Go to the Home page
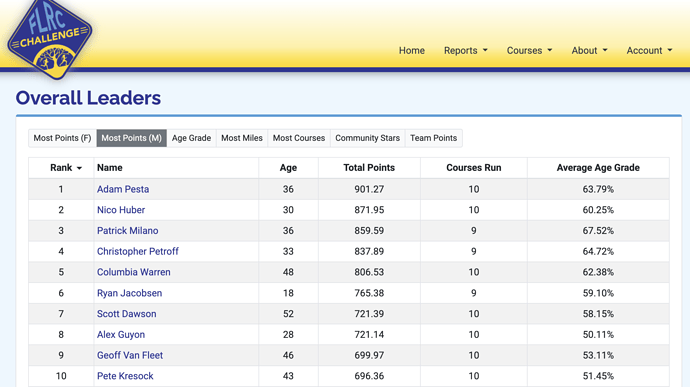Viewport: 690px width, 387px height. click(x=411, y=51)
